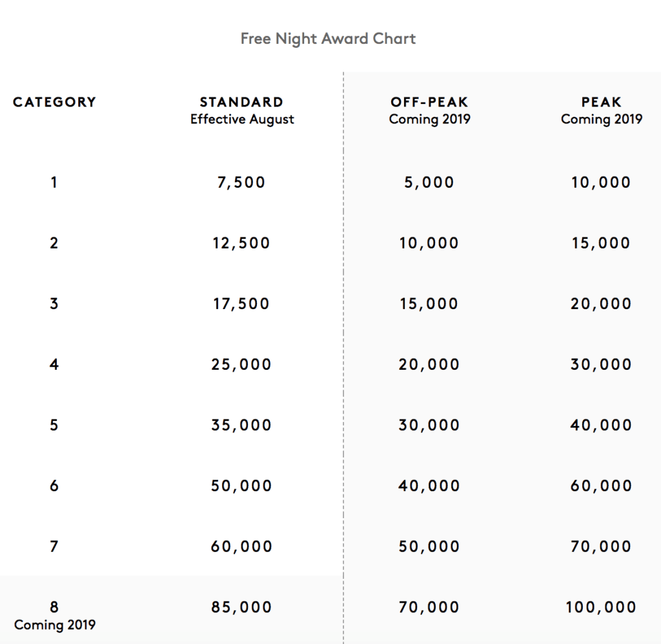The width and height of the screenshot is (661, 644).
Task: Click the PEAK Coming 2019 header
Action: click(x=601, y=110)
